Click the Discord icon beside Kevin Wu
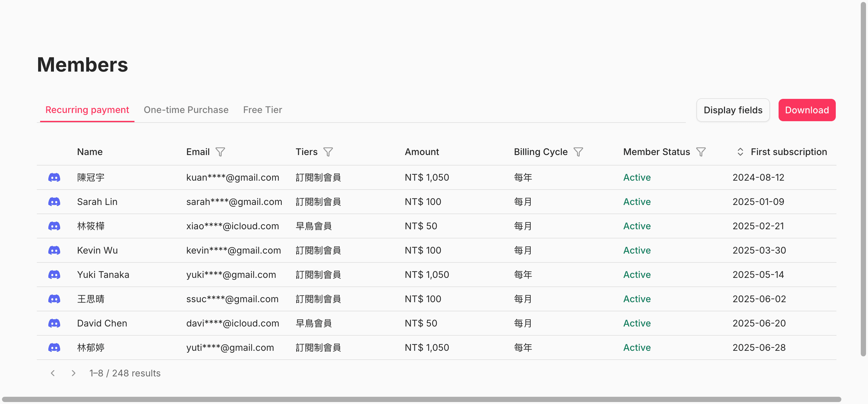 pyautogui.click(x=54, y=250)
